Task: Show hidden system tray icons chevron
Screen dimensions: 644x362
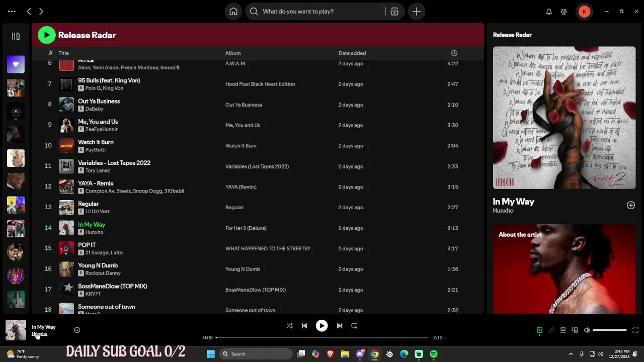Action: [571, 354]
